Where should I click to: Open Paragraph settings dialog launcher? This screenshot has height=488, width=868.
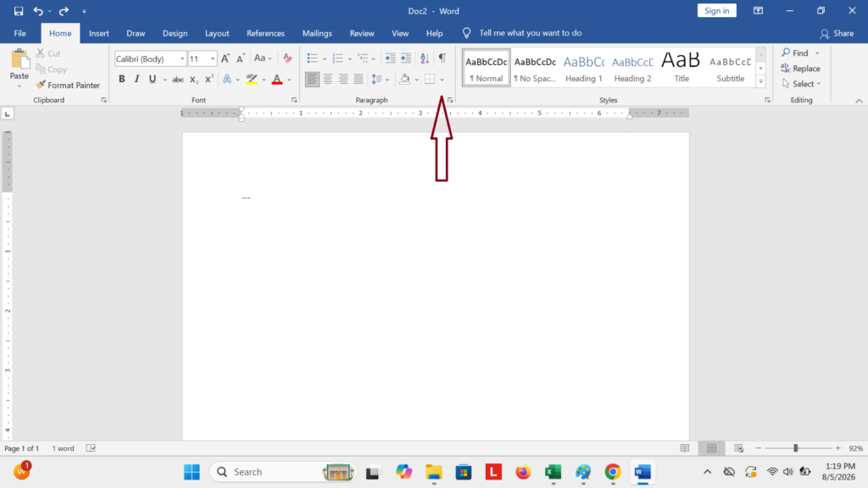[450, 100]
